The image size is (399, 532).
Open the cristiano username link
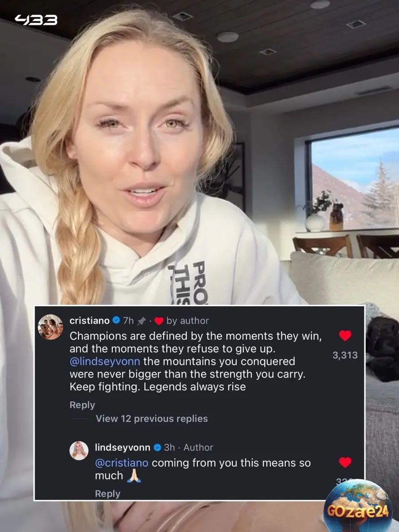pos(90,321)
